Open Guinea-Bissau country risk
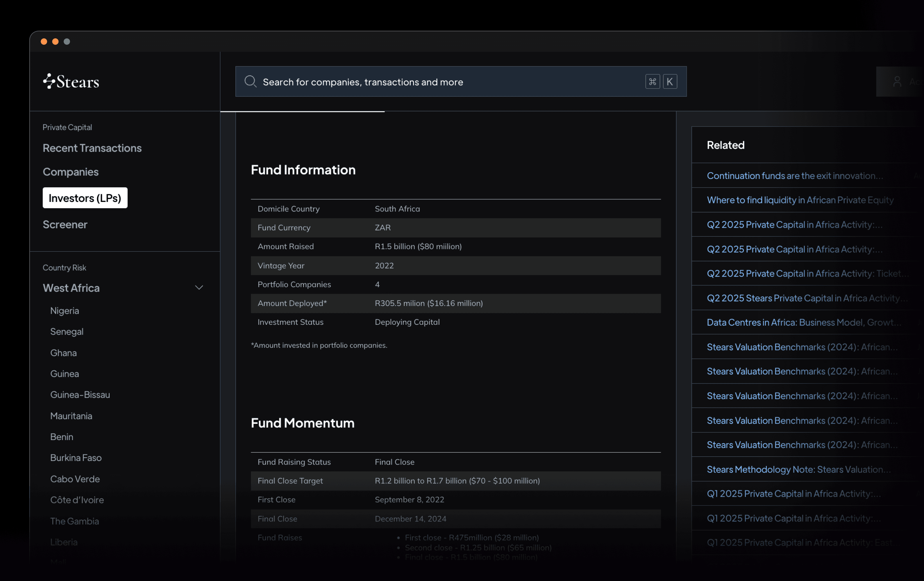924x581 pixels. click(80, 394)
